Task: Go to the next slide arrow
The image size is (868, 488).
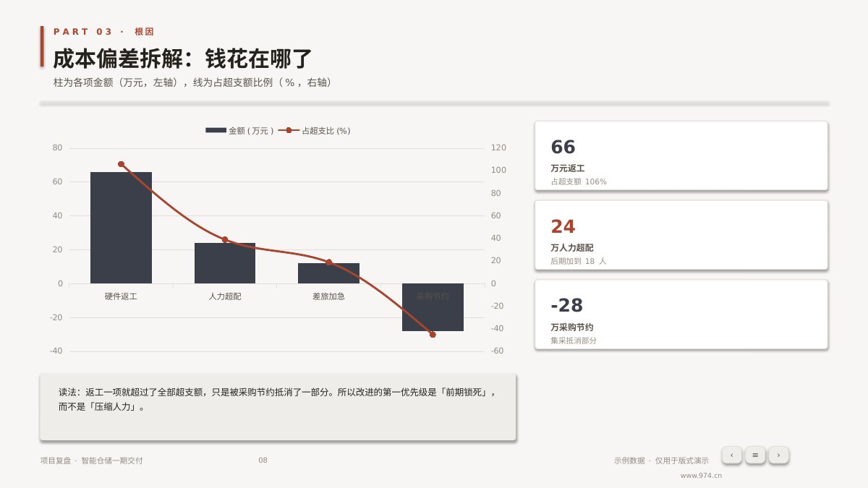Action: click(x=778, y=455)
